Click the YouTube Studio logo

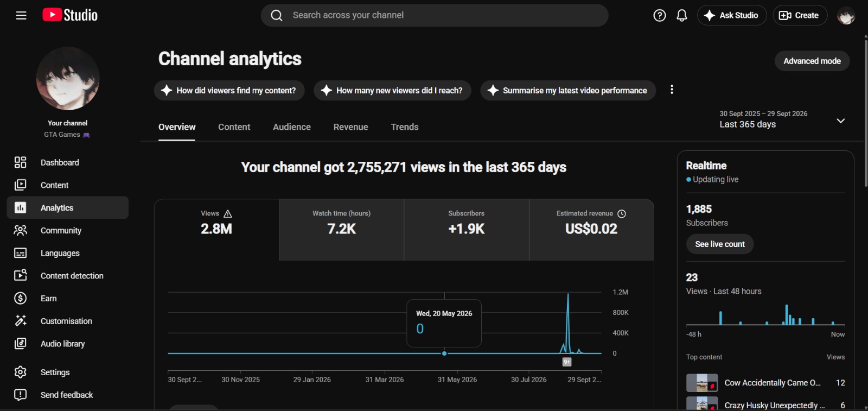pyautogui.click(x=70, y=15)
